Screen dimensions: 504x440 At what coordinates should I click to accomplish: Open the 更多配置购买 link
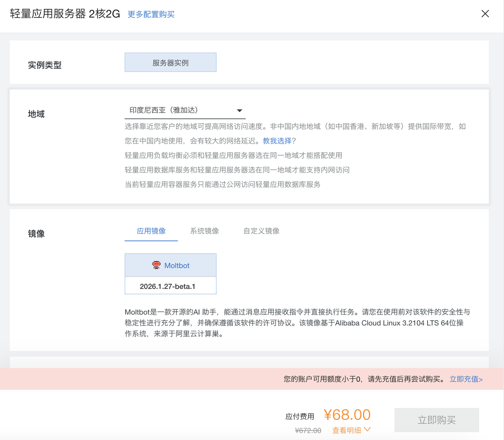click(x=151, y=14)
